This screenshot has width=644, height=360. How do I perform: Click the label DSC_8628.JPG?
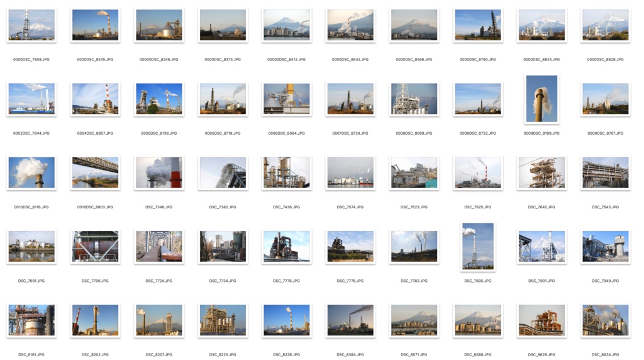tap(541, 355)
